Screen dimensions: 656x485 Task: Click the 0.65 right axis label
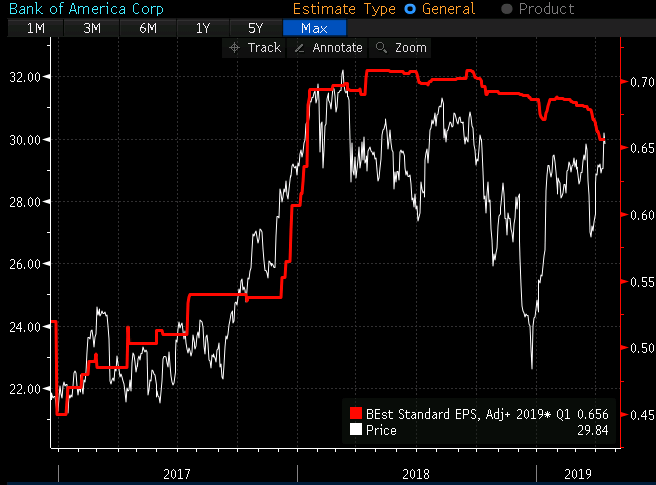pyautogui.click(x=642, y=148)
